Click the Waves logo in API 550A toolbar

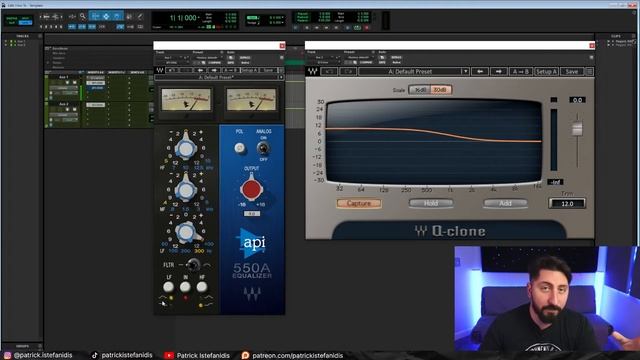click(x=160, y=70)
